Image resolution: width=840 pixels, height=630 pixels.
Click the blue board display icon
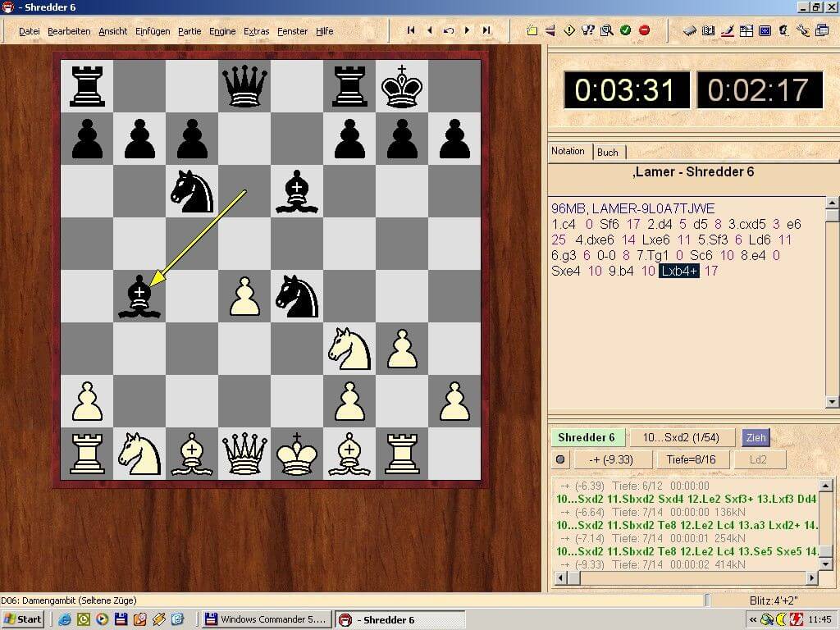click(x=765, y=30)
